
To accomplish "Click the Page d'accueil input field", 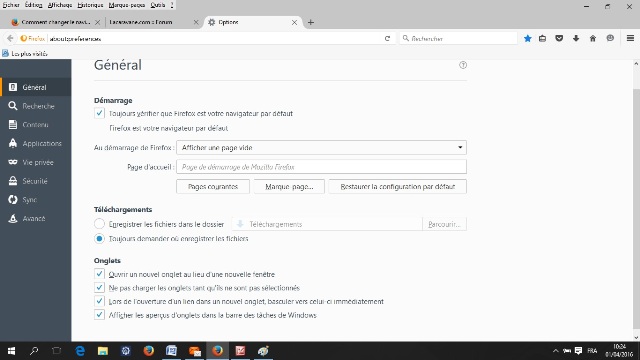I will click(321, 167).
